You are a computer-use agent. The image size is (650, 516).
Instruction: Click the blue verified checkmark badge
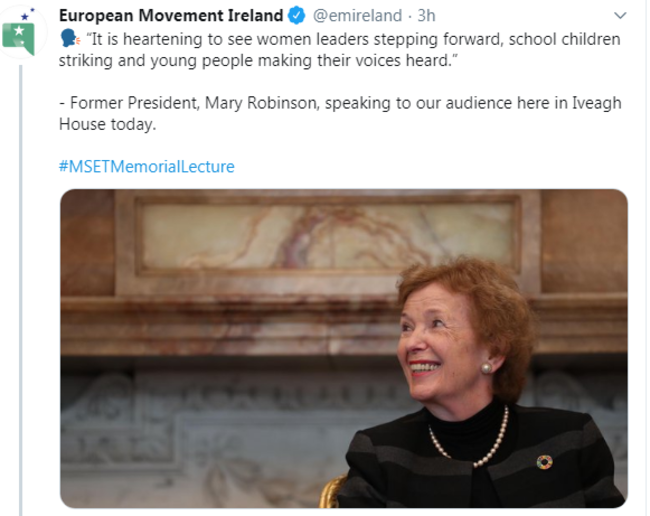[297, 16]
